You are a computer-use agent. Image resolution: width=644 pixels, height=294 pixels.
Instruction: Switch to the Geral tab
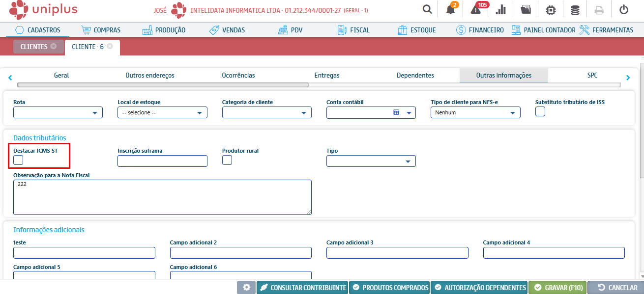point(61,76)
